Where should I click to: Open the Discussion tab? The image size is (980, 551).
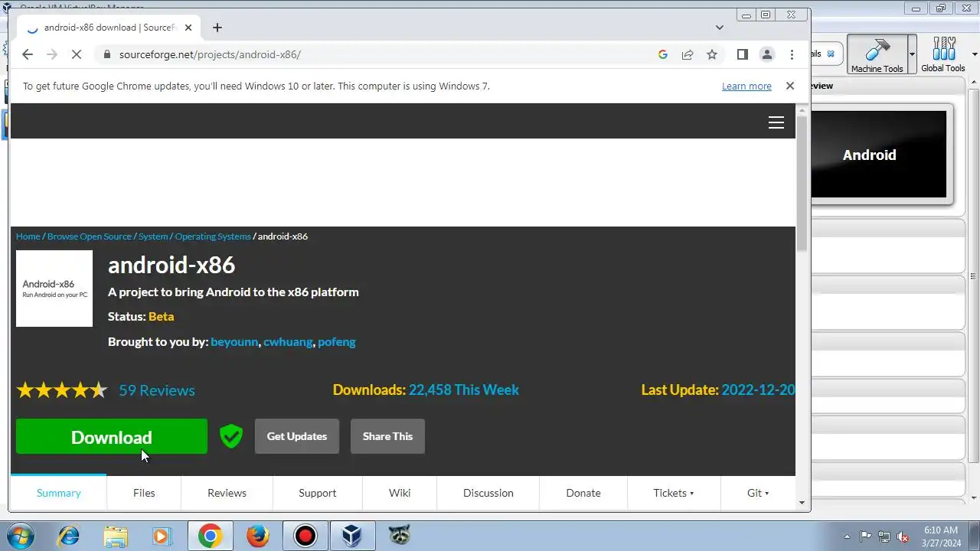[488, 493]
